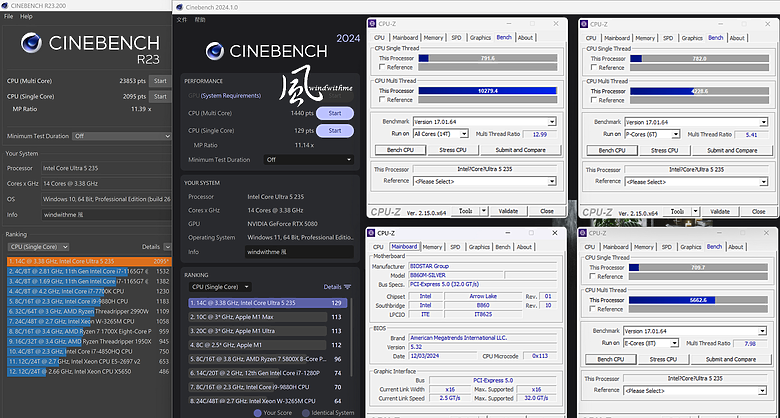Click the Your Score legend dot

point(257,413)
